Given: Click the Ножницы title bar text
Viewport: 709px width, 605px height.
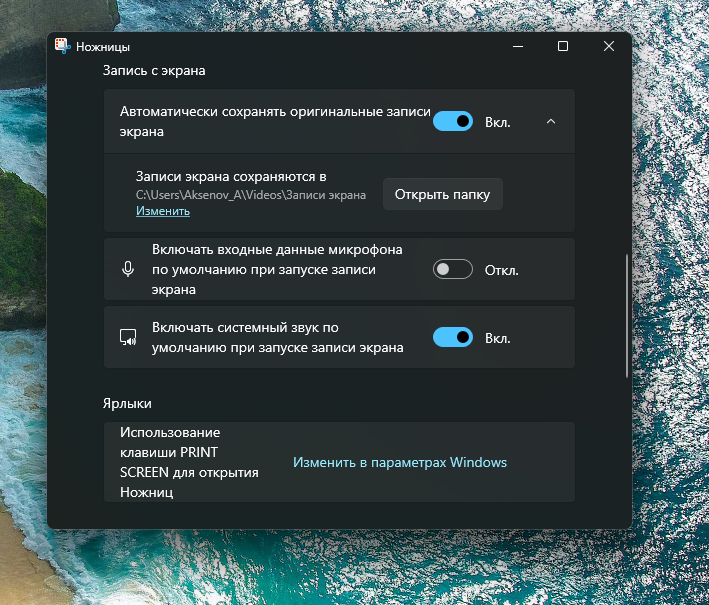Looking at the screenshot, I should 103,46.
